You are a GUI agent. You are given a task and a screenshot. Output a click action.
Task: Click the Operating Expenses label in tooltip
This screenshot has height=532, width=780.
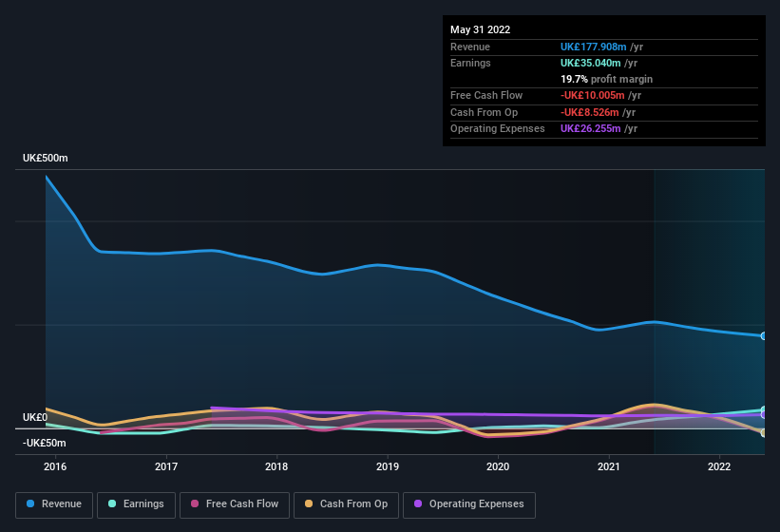pyautogui.click(x=498, y=128)
